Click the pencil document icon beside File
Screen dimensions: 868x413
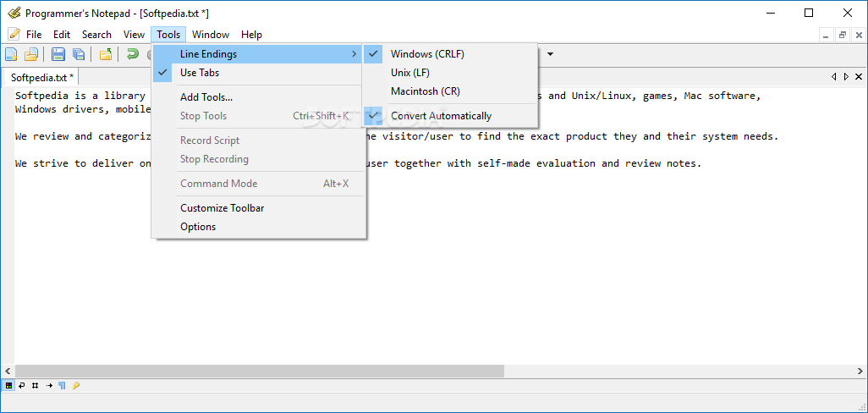pyautogui.click(x=14, y=34)
